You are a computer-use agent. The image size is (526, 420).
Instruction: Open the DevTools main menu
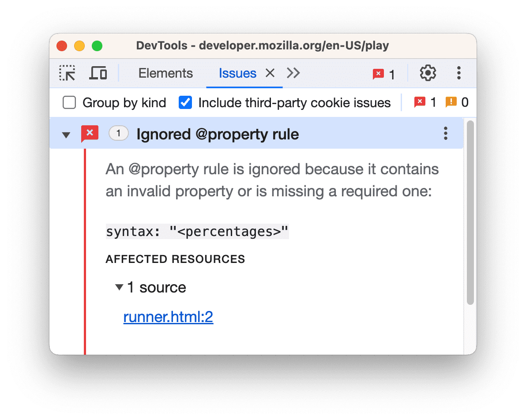[459, 73]
